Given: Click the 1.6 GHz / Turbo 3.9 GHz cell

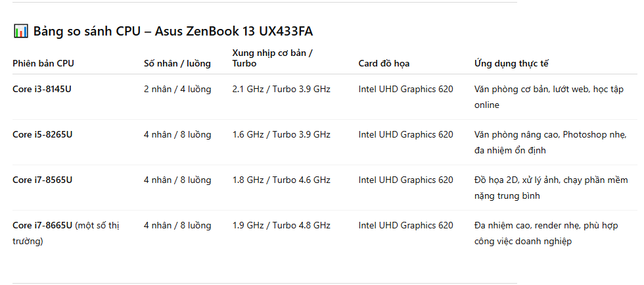Looking at the screenshot, I should [x=281, y=134].
